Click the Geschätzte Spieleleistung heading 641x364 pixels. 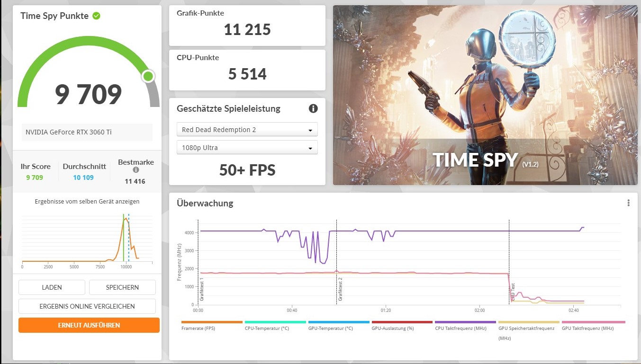(x=228, y=109)
